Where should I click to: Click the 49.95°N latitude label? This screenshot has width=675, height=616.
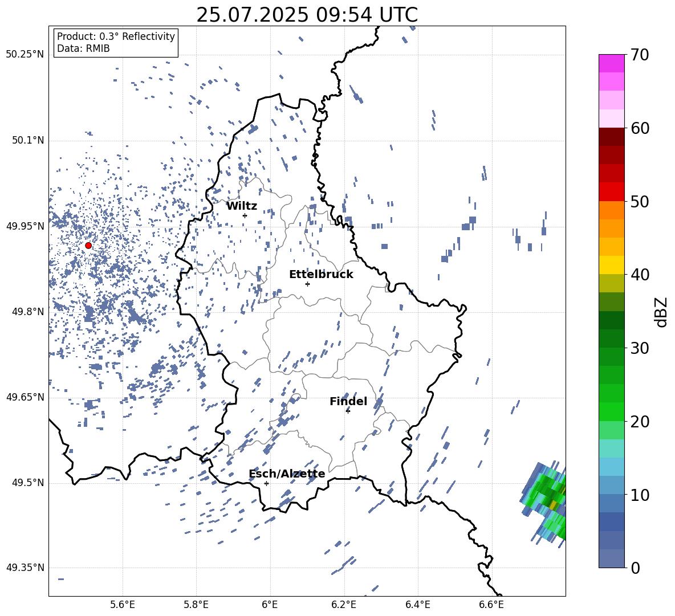point(25,226)
